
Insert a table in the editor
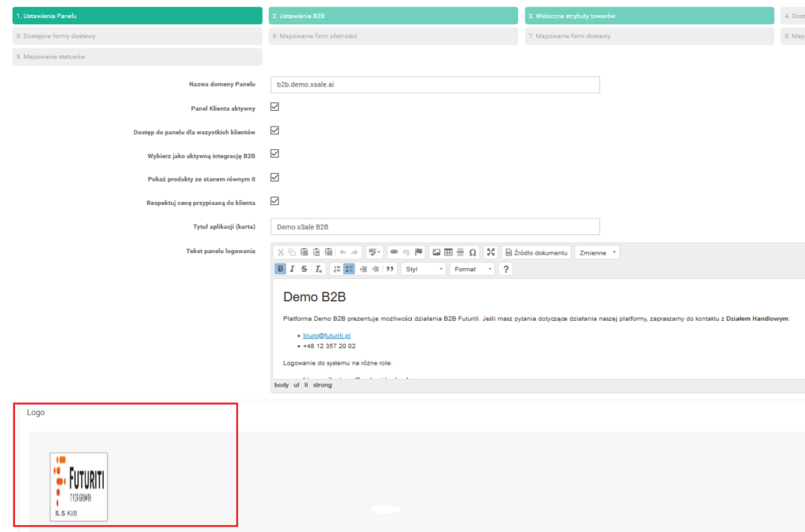click(448, 252)
